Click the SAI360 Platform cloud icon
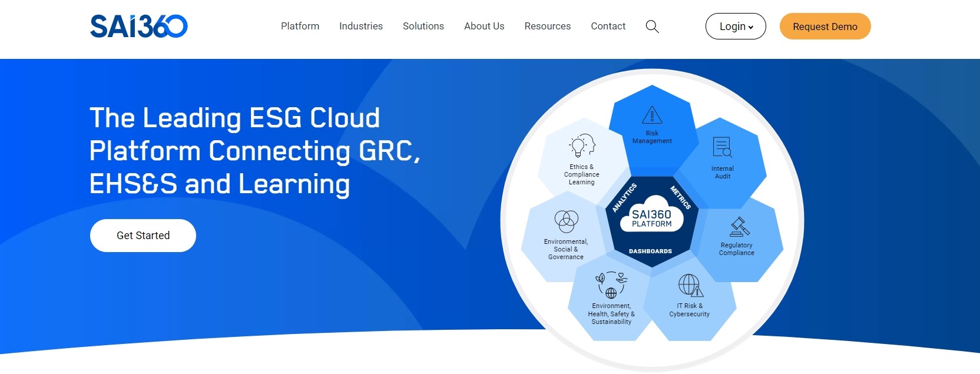This screenshot has width=980, height=374. [652, 216]
